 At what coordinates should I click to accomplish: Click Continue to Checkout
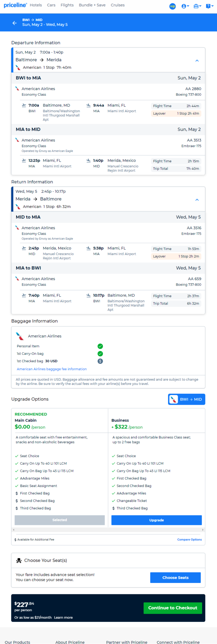tap(173, 608)
